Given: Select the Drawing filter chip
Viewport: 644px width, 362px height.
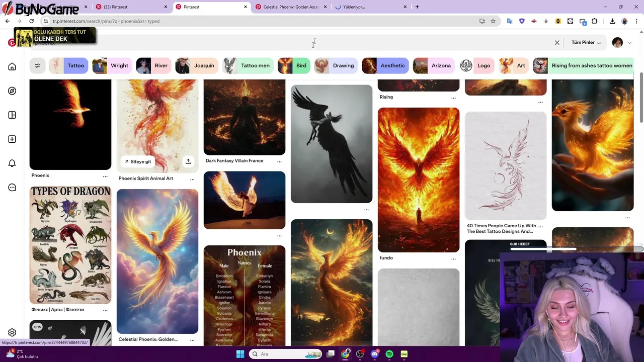Looking at the screenshot, I should [x=335, y=65].
